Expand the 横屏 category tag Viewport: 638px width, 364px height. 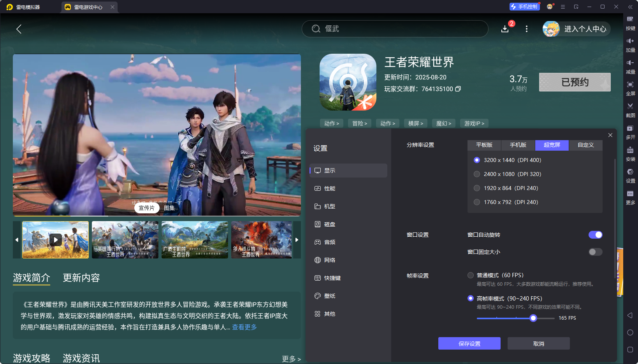(416, 123)
